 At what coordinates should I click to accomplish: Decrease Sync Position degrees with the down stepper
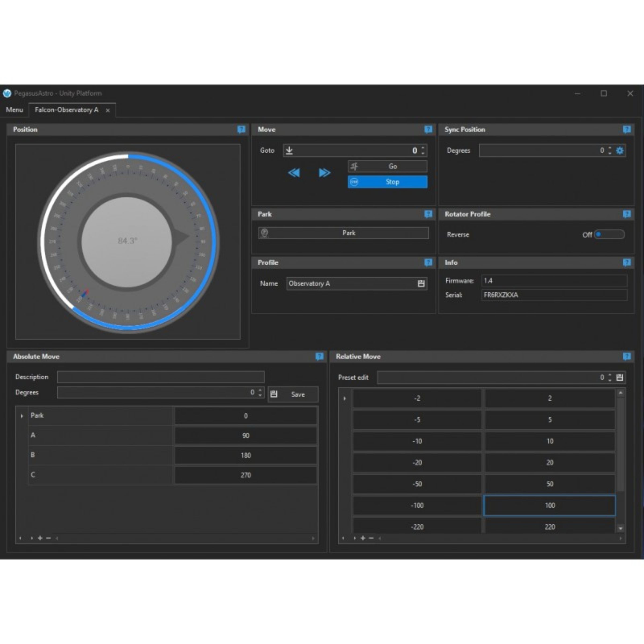[x=610, y=153]
